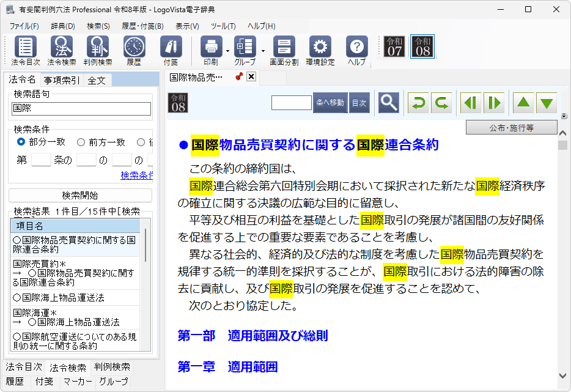Select the 部分一致 radio button
571x392 pixels.
click(x=21, y=142)
